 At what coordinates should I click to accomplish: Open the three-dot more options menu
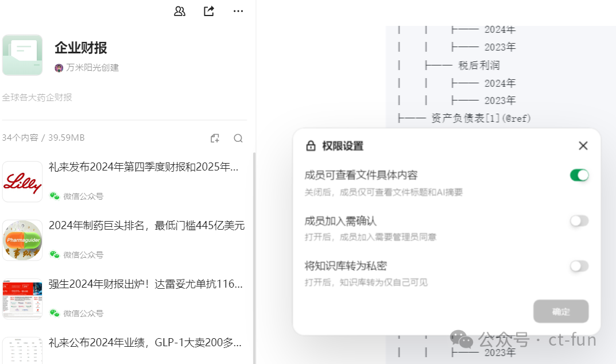pyautogui.click(x=238, y=11)
